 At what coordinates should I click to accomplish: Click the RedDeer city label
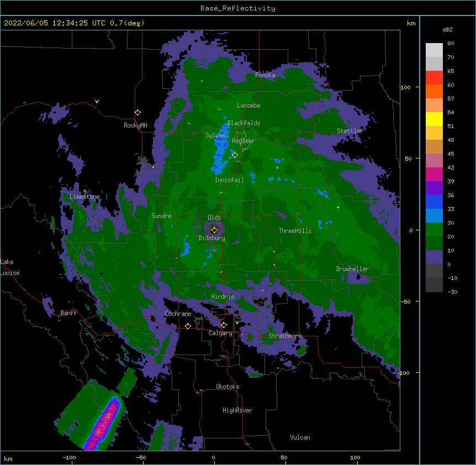pos(244,141)
